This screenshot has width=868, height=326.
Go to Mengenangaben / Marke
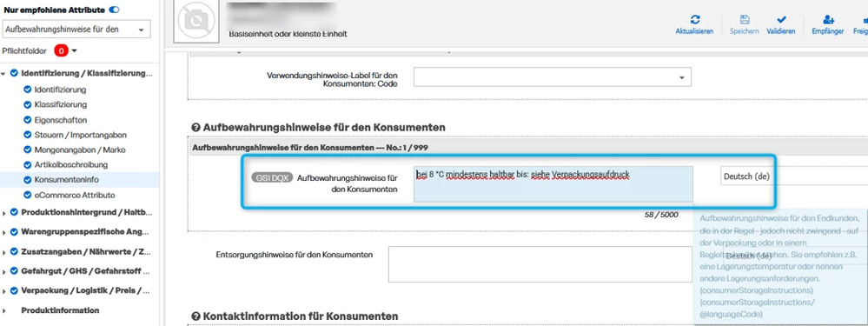click(80, 150)
